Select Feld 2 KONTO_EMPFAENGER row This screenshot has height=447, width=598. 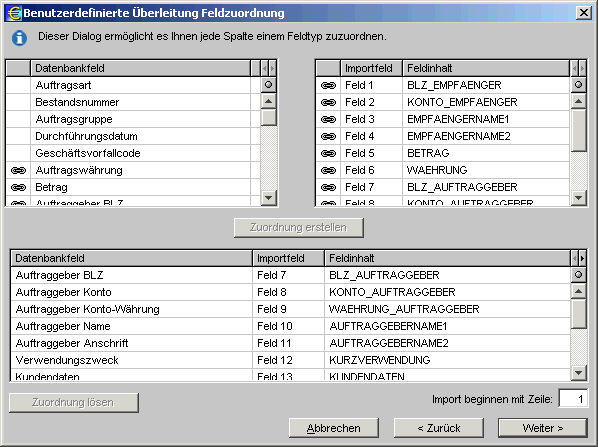coord(442,102)
